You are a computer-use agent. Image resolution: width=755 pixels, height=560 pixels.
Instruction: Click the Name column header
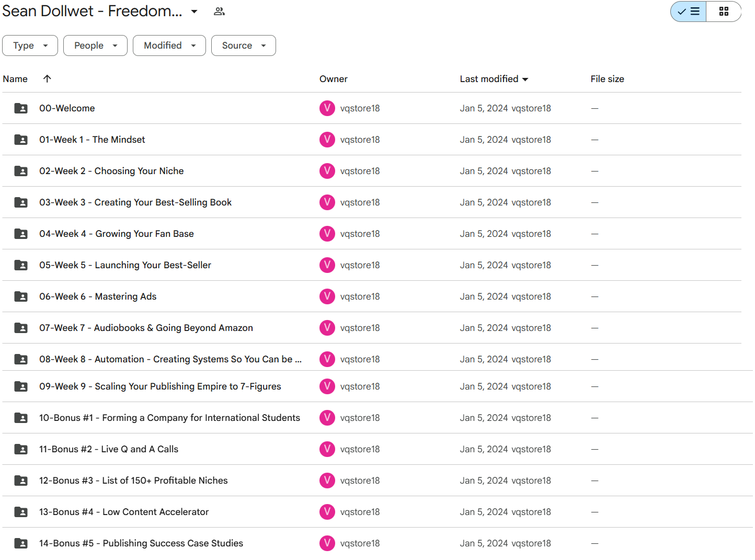click(x=15, y=79)
